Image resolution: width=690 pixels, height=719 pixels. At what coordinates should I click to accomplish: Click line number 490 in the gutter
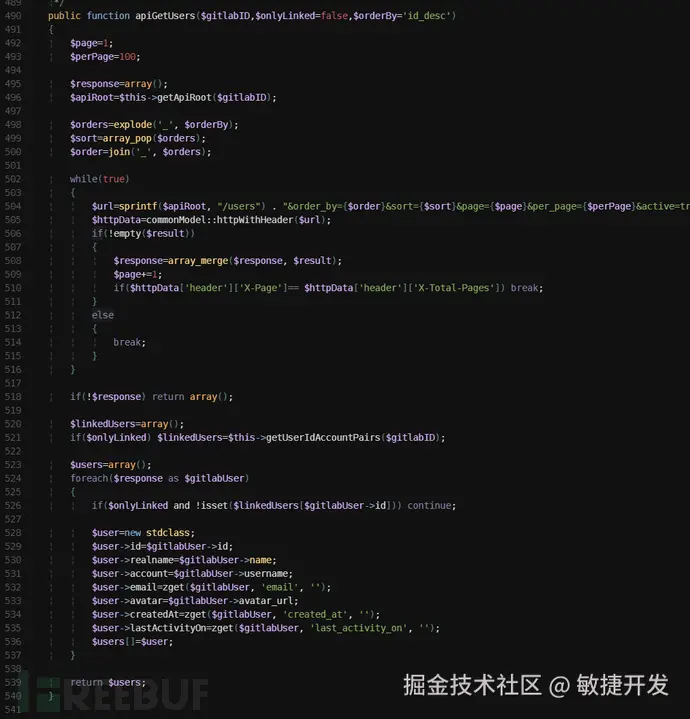pos(13,16)
